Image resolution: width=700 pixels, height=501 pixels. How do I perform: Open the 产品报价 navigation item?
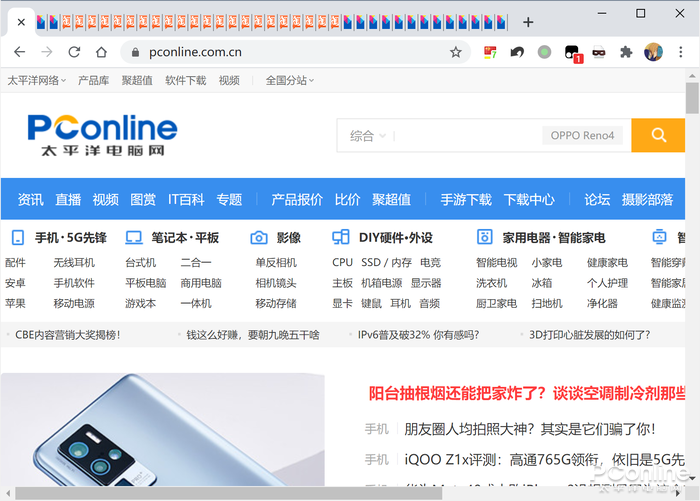tap(297, 199)
